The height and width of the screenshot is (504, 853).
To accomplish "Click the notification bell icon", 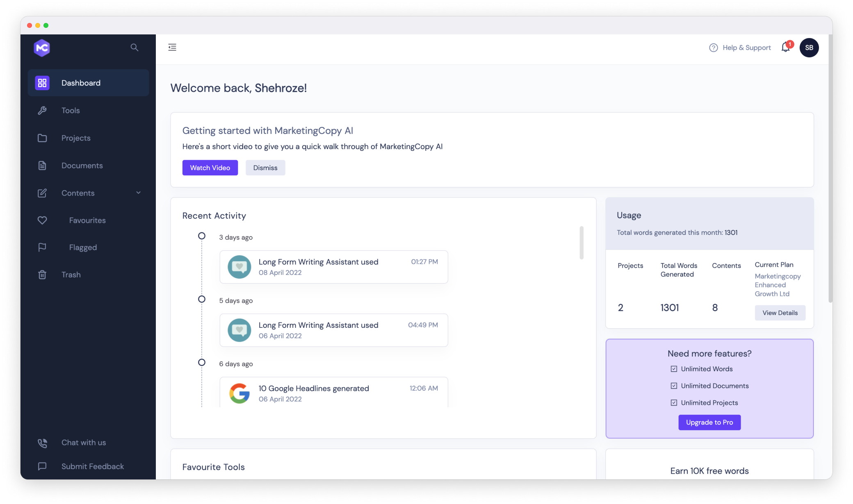I will tap(785, 48).
